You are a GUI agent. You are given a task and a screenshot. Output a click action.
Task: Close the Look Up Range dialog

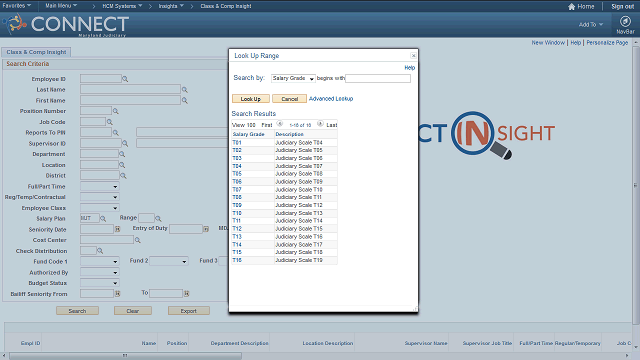point(413,56)
